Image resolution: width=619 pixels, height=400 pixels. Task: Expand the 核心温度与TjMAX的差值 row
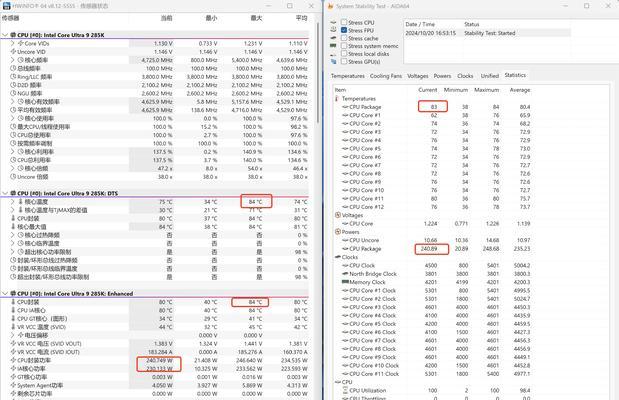click(x=13, y=210)
